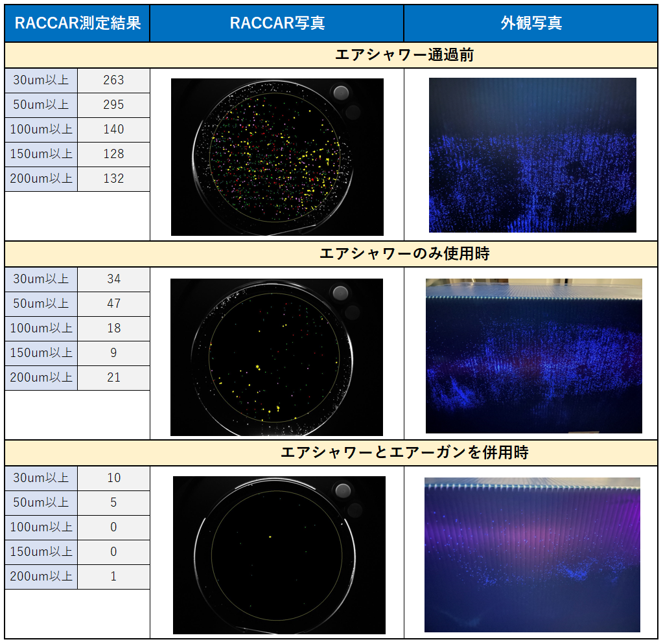
Task: Click the エアシャワーのみ使用時 section heading
Action: [x=404, y=254]
